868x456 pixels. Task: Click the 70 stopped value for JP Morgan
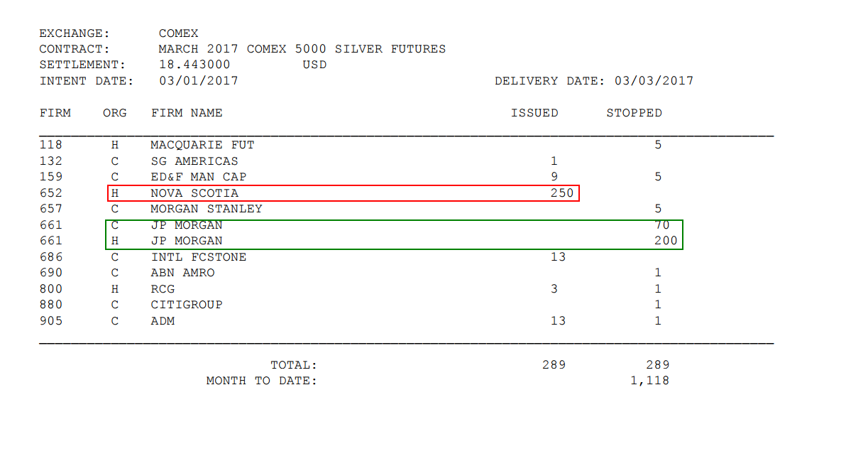pos(661,225)
